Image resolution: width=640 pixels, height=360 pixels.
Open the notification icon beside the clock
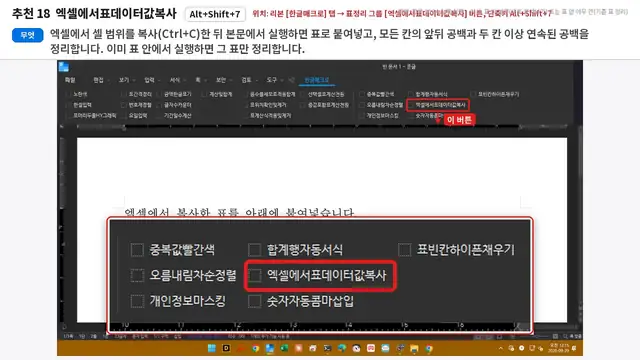(x=574, y=348)
